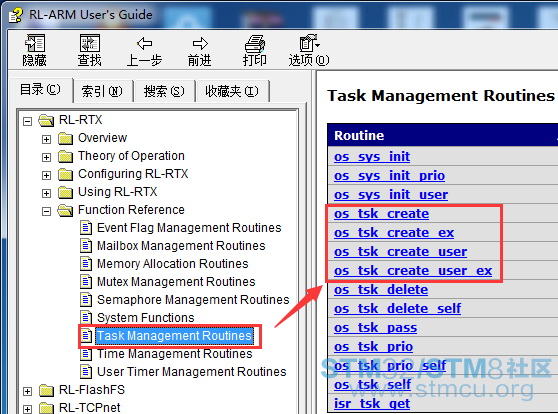Click the Print (打印) toolbar icon
Viewport: 558px width, 414px height.
tap(255, 44)
